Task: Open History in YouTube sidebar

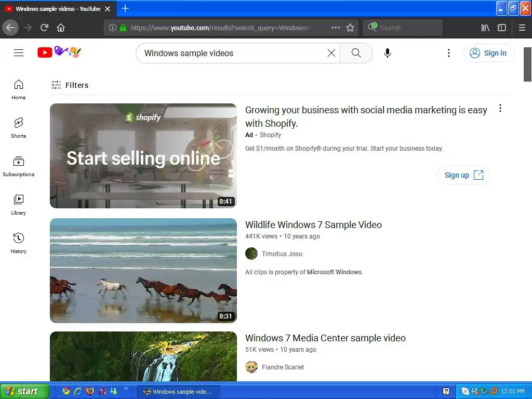Action: click(18, 243)
